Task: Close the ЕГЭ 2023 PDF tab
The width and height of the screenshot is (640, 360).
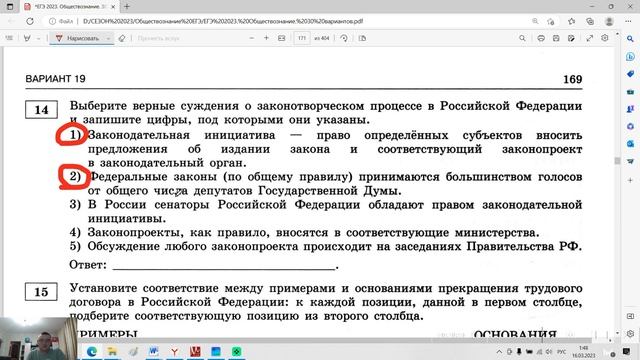Action: (x=113, y=7)
